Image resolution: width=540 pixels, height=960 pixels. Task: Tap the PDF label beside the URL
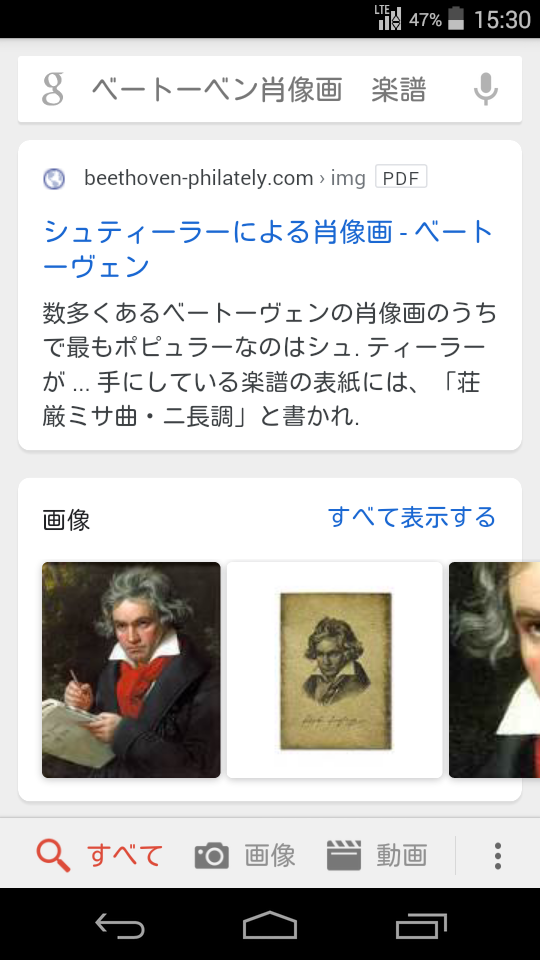(x=401, y=178)
